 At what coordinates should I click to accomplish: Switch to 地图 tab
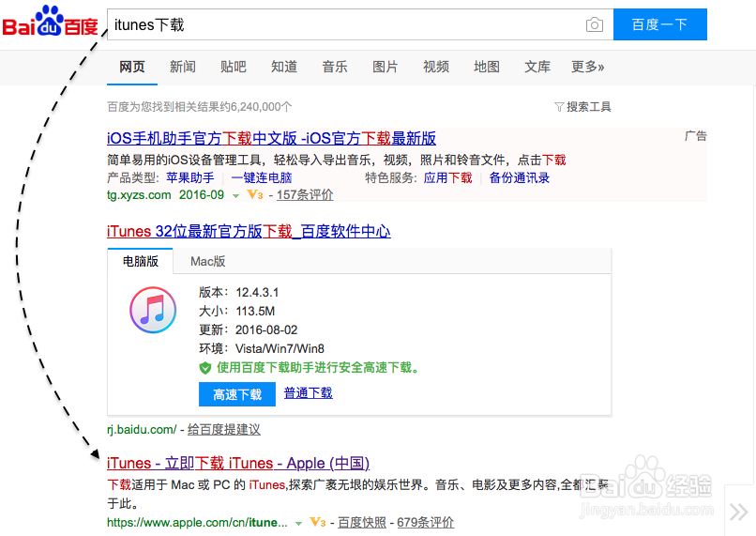coord(487,67)
